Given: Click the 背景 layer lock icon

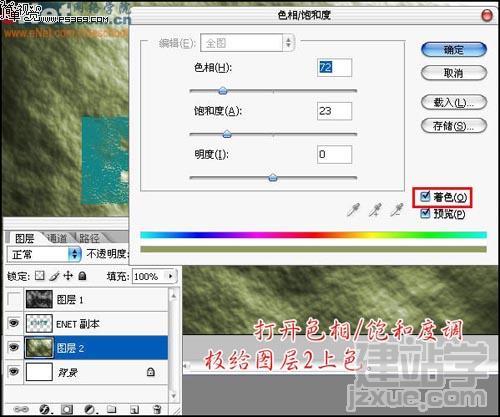Looking at the screenshot, I should 151,372.
